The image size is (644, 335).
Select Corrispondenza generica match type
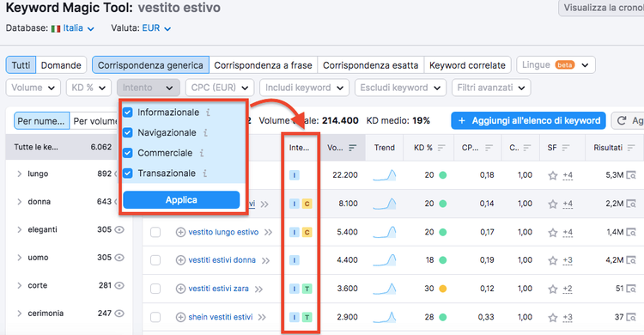pyautogui.click(x=150, y=65)
